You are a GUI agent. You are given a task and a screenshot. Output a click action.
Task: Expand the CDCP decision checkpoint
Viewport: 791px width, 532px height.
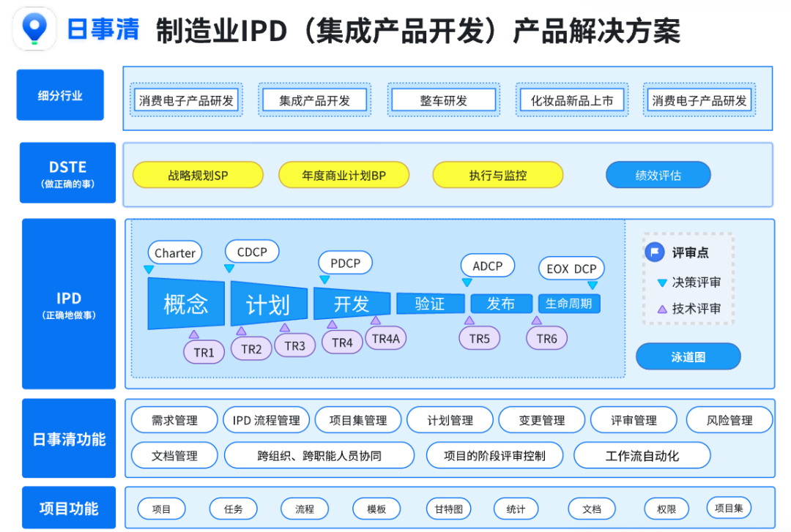(251, 252)
